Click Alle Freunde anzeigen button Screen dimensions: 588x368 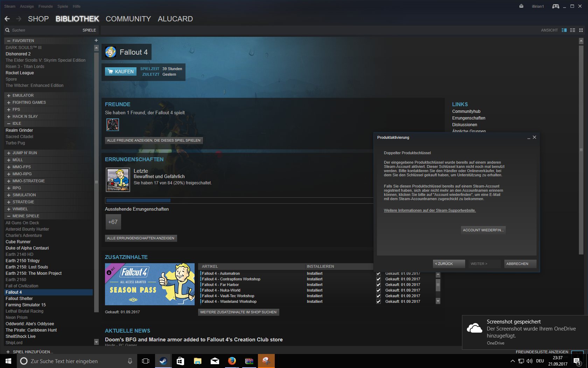coord(154,141)
